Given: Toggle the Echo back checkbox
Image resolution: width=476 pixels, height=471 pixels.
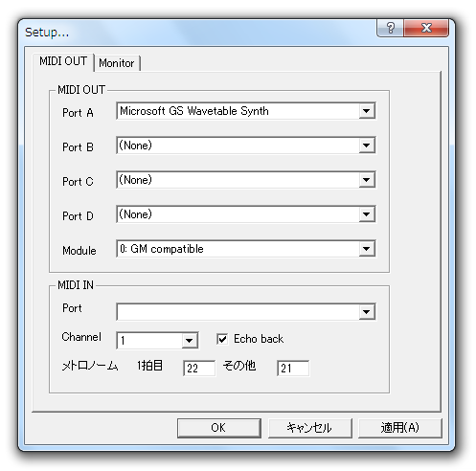Looking at the screenshot, I should tap(222, 339).
